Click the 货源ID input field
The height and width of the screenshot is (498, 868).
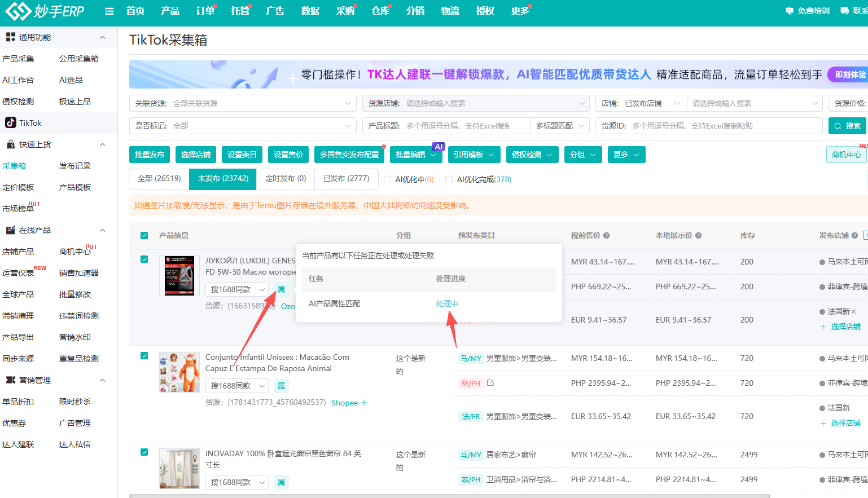pos(709,126)
